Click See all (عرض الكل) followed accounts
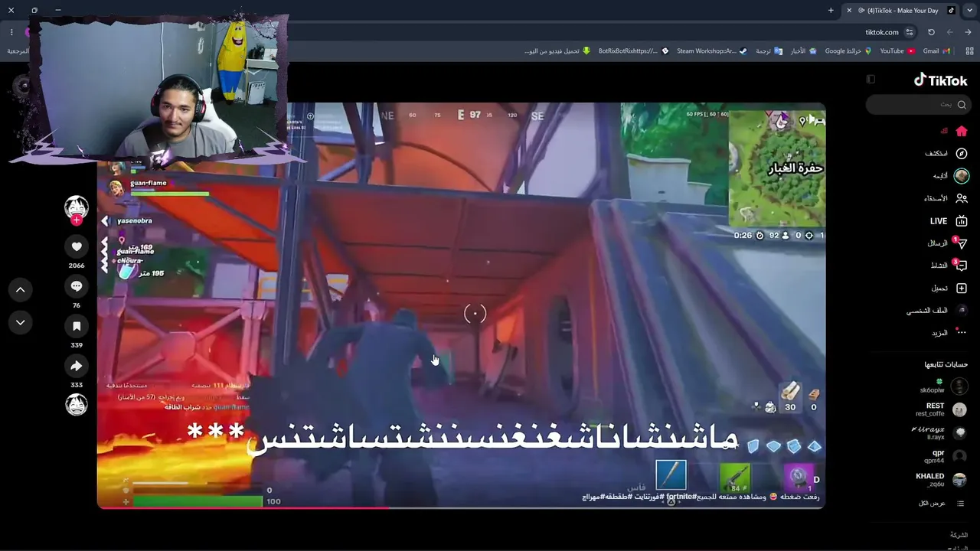Viewport: 980px width, 551px height. pos(941,504)
